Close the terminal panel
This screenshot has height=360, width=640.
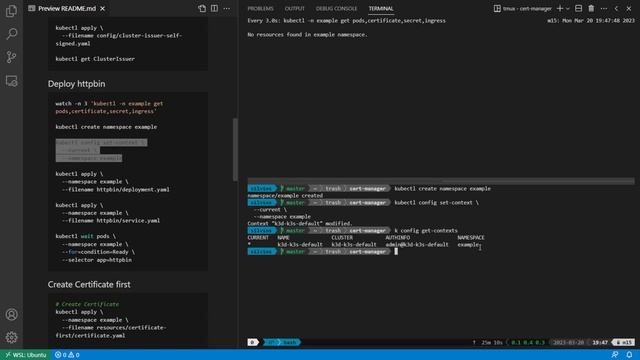pos(629,9)
